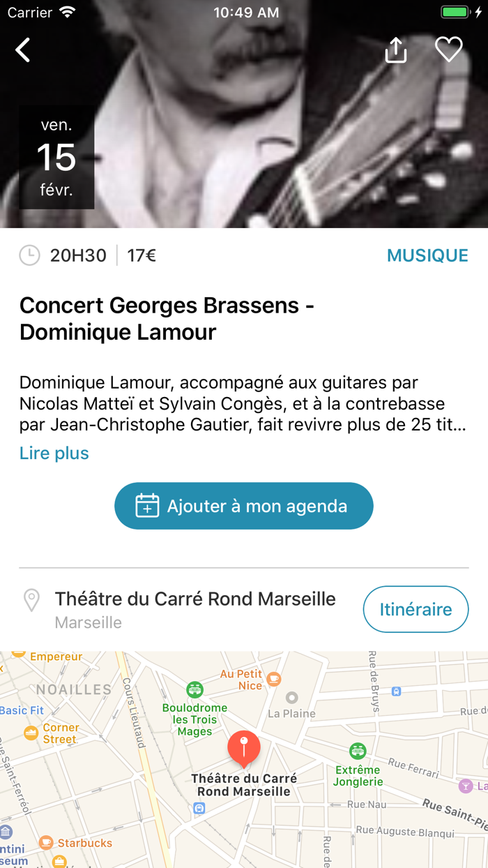Tap Ajouter à mon agenda

tap(243, 505)
